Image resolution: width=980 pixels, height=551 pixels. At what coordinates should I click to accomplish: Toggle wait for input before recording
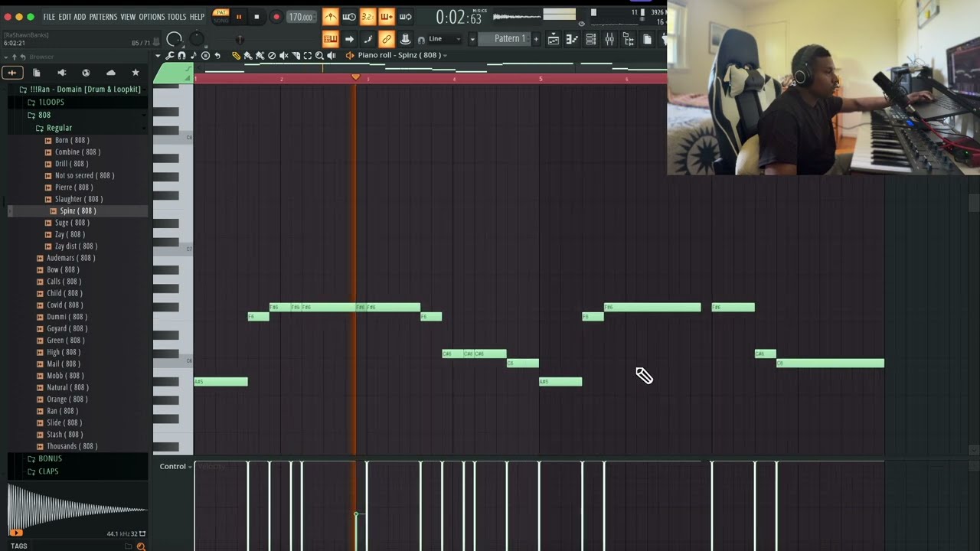pyautogui.click(x=349, y=17)
